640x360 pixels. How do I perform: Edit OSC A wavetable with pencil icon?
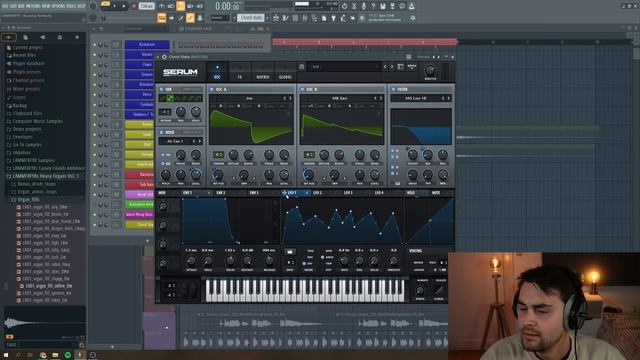288,114
